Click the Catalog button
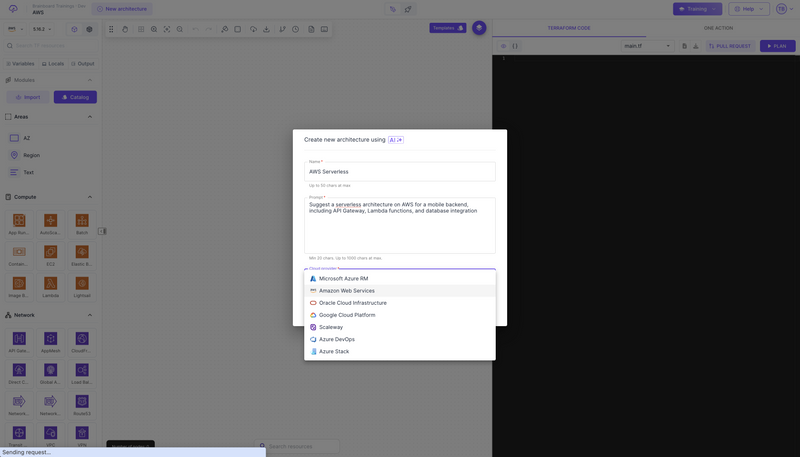Viewport: 800px width, 457px height. 76,97
